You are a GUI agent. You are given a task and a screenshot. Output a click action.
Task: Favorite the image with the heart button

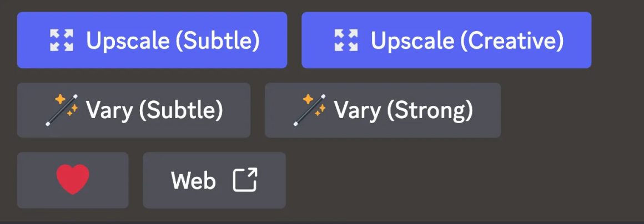coord(73,180)
